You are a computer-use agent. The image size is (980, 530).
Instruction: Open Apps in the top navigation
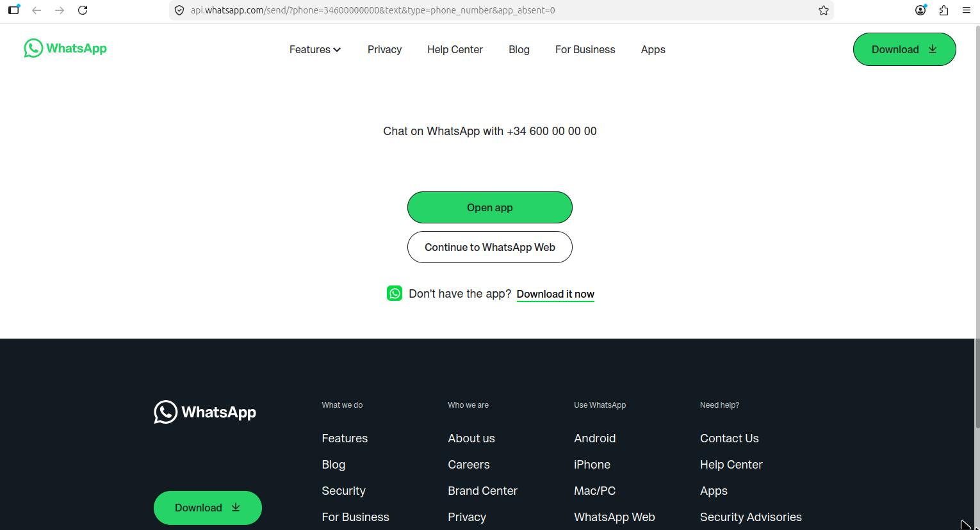coord(653,49)
